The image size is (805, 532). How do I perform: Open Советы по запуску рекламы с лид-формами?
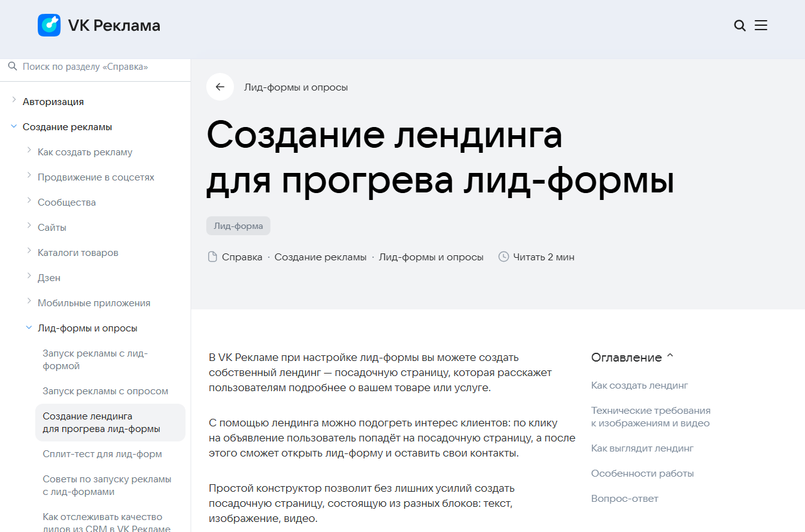(x=107, y=485)
